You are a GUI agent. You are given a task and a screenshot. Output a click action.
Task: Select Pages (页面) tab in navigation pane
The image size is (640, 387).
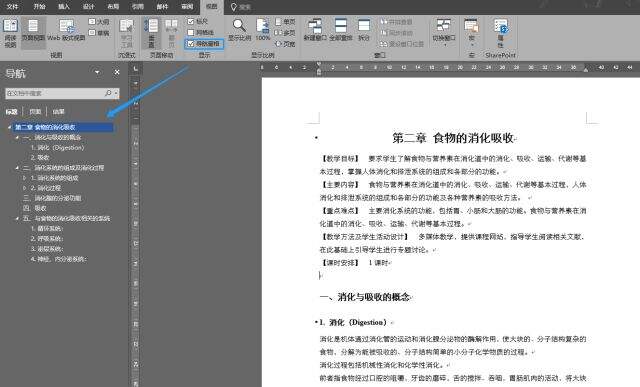tap(35, 111)
